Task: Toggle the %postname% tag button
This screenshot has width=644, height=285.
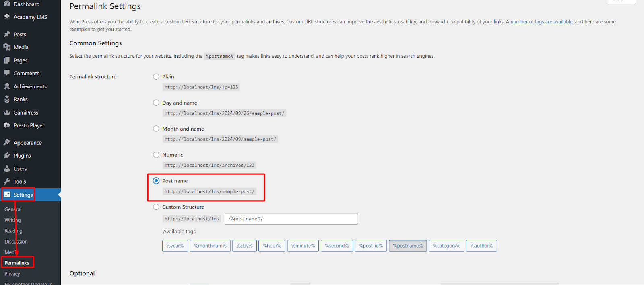Action: 408,246
